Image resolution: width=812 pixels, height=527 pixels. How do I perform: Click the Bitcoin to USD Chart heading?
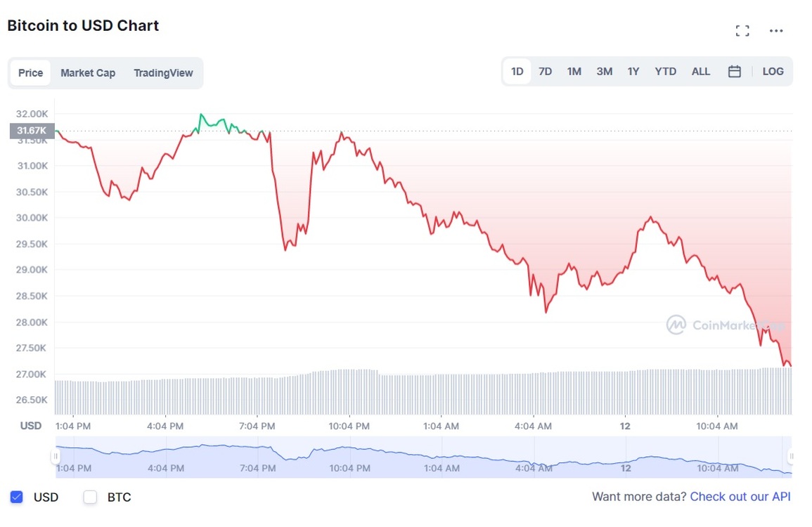[83, 25]
